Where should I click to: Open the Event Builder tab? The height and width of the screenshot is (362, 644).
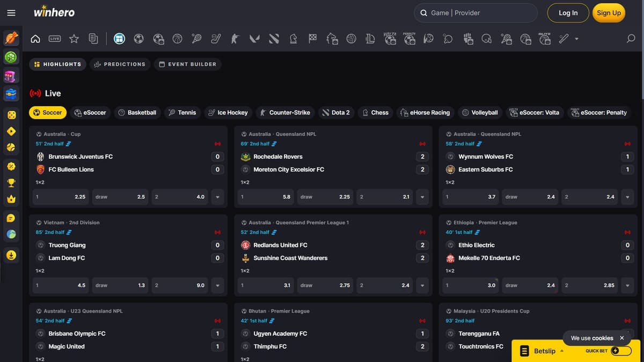188,64
